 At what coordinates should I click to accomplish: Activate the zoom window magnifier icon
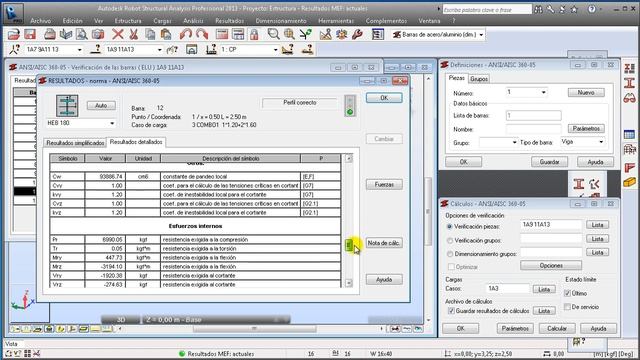[273, 35]
